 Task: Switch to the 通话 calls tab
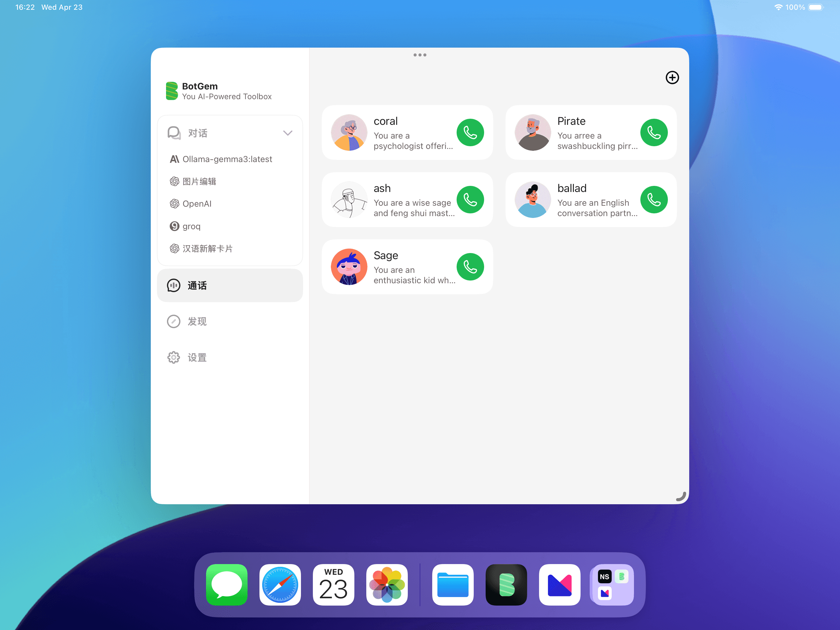(x=230, y=286)
